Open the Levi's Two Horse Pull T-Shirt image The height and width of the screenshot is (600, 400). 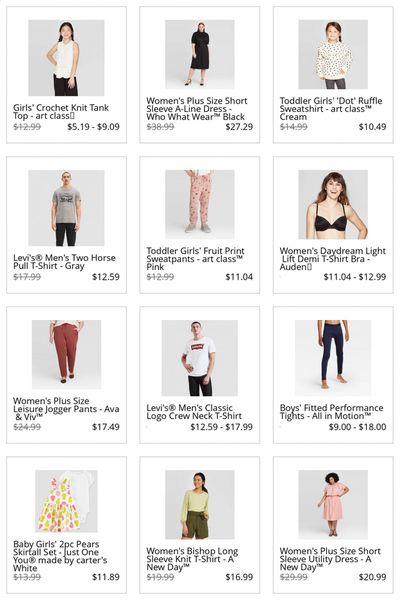(x=66, y=208)
